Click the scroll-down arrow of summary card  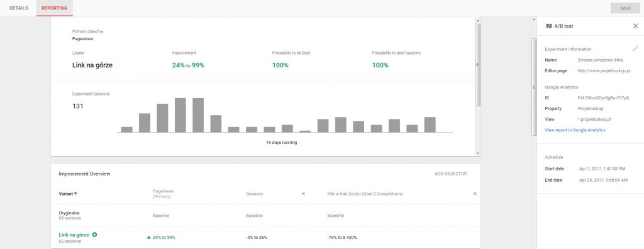(478, 153)
